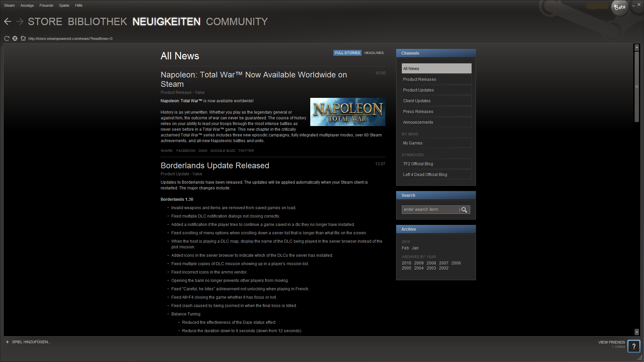Open the 2004 yearly archive
The image size is (644, 362).
419,268
